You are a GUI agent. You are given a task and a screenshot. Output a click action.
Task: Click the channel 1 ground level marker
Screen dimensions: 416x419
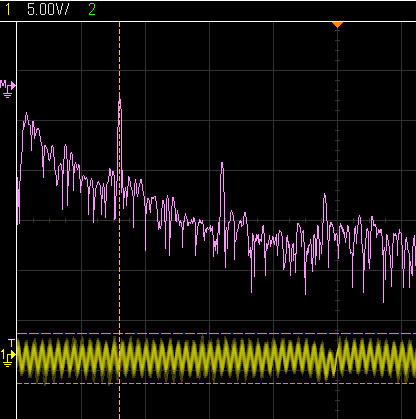pyautogui.click(x=8, y=357)
